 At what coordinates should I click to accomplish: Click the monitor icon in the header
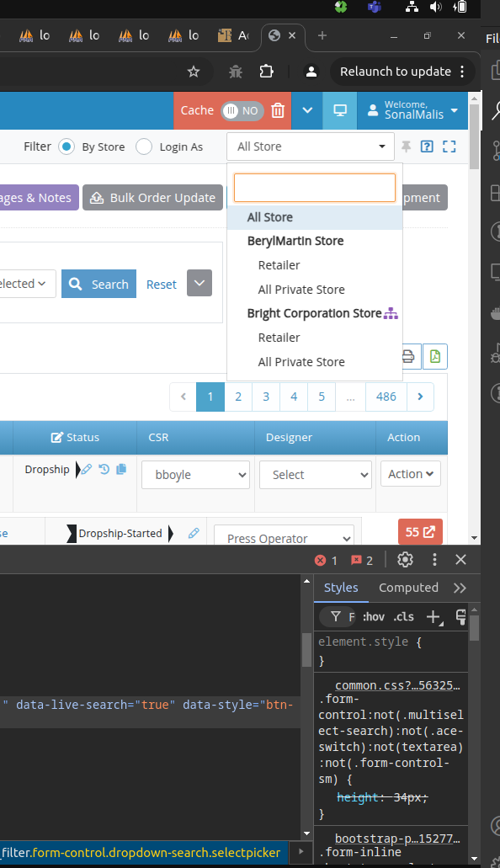point(340,110)
